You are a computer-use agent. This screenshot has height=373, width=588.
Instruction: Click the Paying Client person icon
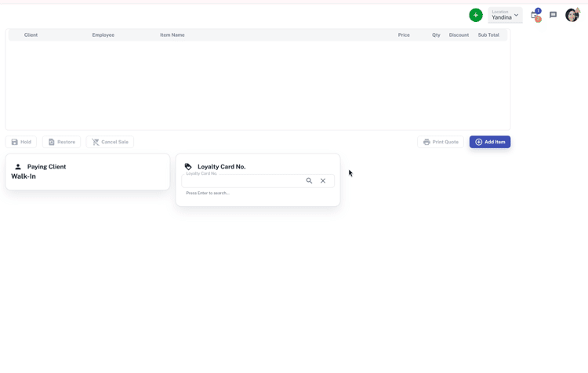[18, 167]
